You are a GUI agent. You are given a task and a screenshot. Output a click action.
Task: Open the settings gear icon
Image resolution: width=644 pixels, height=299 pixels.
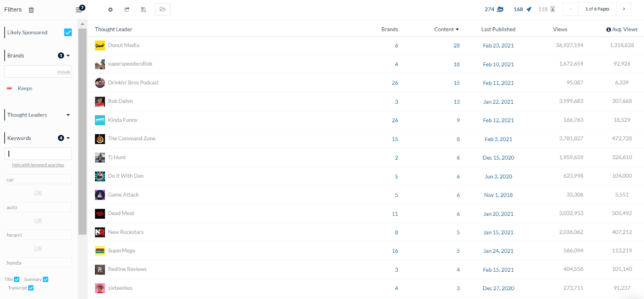pyautogui.click(x=110, y=9)
